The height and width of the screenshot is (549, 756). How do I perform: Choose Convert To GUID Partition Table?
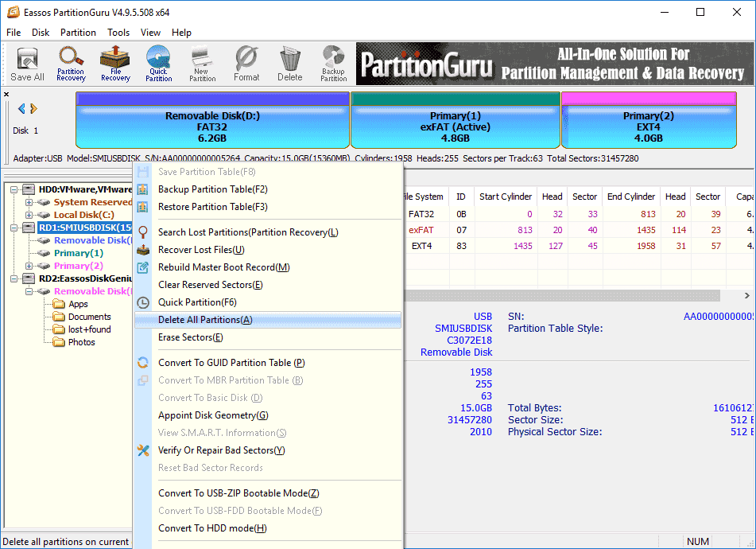268,363
